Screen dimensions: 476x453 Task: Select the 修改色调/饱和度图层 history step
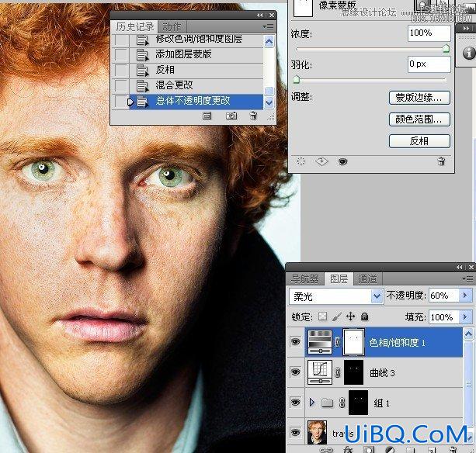point(196,40)
